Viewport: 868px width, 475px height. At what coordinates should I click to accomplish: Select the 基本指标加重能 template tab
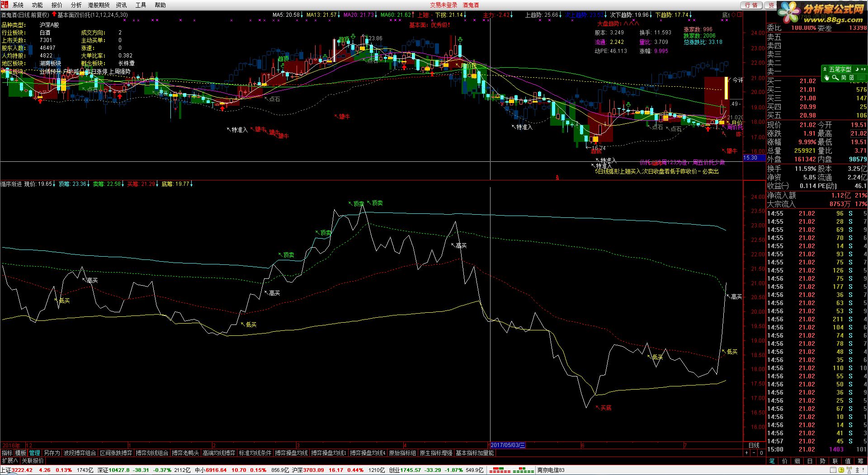[475, 453]
